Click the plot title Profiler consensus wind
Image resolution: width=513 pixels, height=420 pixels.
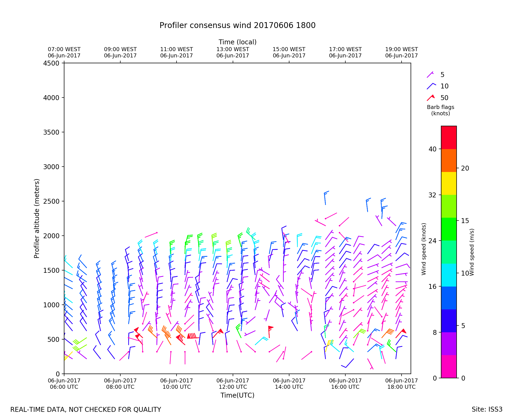pyautogui.click(x=237, y=25)
